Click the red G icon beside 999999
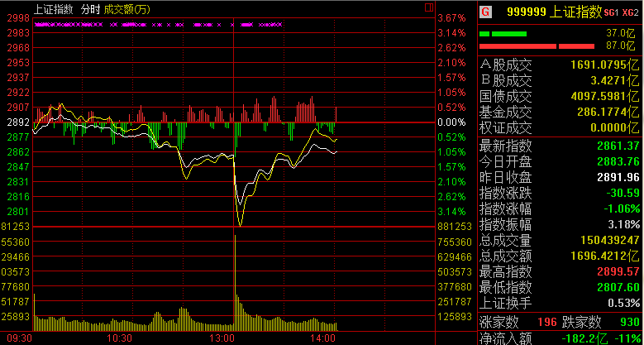Screen dimensions: 644x345 coord(485,12)
